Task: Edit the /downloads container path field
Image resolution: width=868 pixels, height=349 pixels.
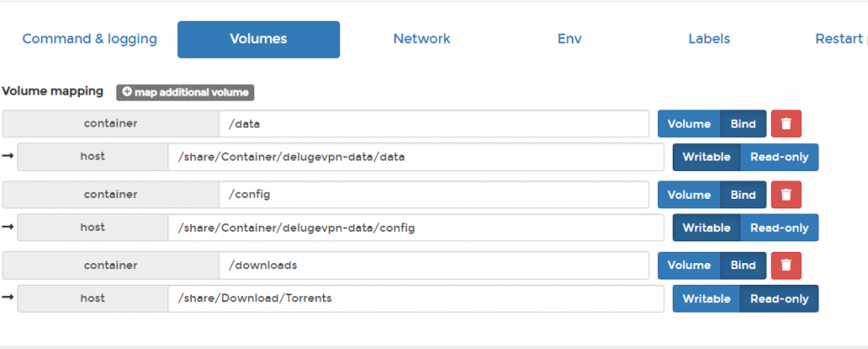Action: [434, 266]
